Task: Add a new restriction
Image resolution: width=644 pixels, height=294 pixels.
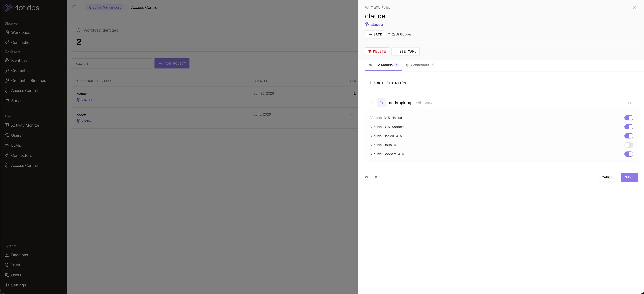Action: 387,83
